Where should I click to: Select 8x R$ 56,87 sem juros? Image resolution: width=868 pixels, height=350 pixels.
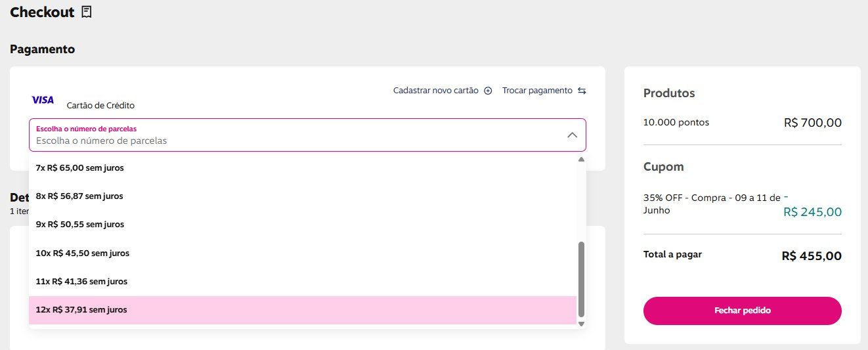(80, 196)
